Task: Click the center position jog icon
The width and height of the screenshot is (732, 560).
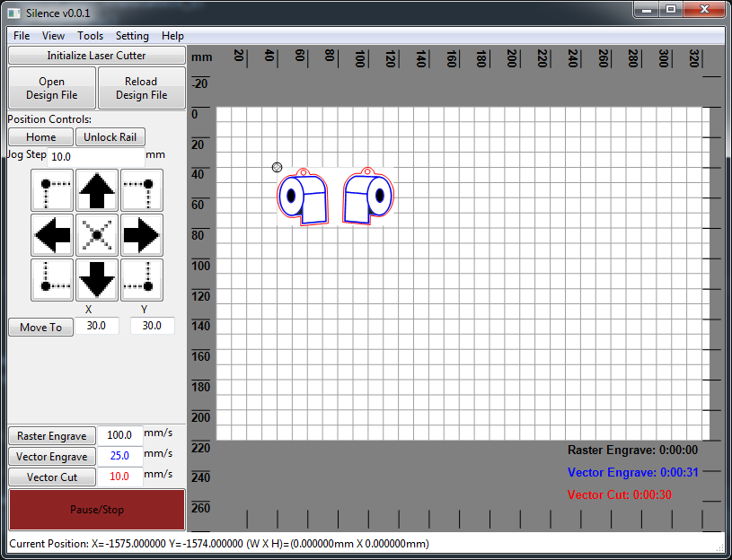Action: coord(97,235)
